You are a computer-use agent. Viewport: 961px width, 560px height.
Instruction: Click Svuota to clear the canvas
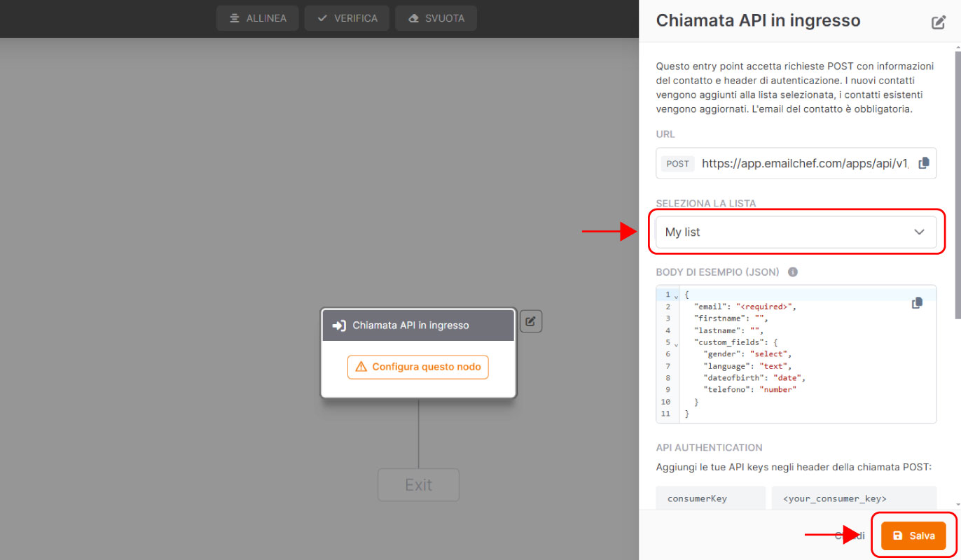click(x=436, y=18)
